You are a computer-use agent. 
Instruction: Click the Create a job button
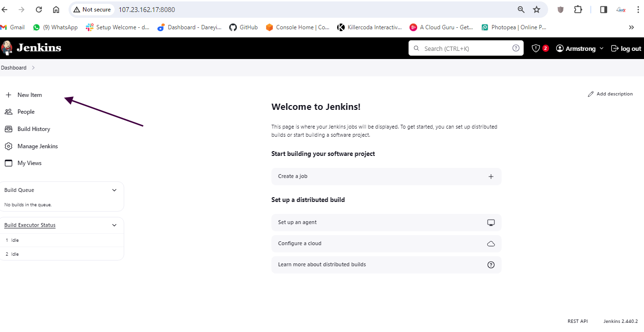(386, 177)
